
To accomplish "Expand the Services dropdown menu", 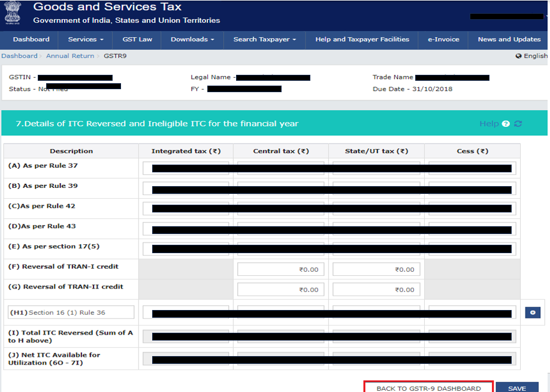I will 86,39.
